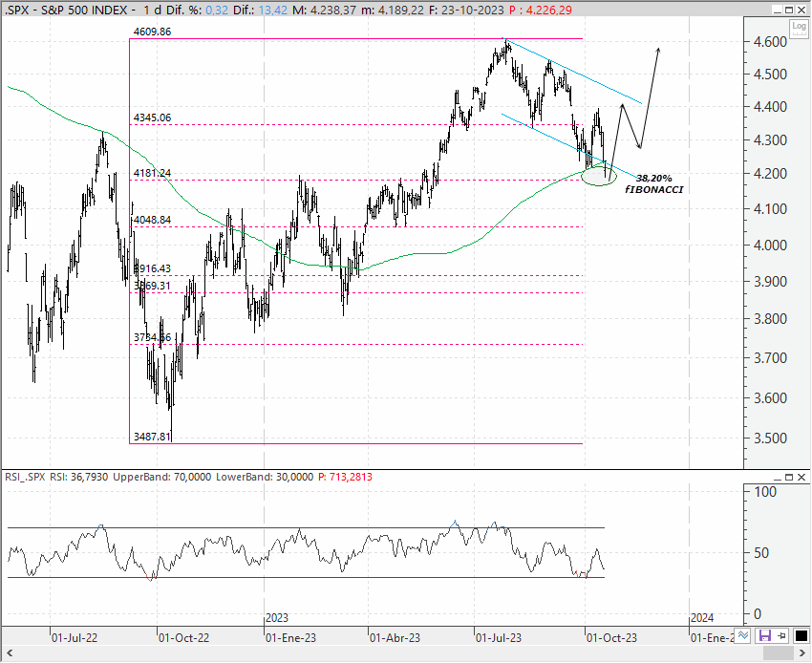Click the 01-Jul-23 date axis label
This screenshot has height=663, width=812.
499,637
